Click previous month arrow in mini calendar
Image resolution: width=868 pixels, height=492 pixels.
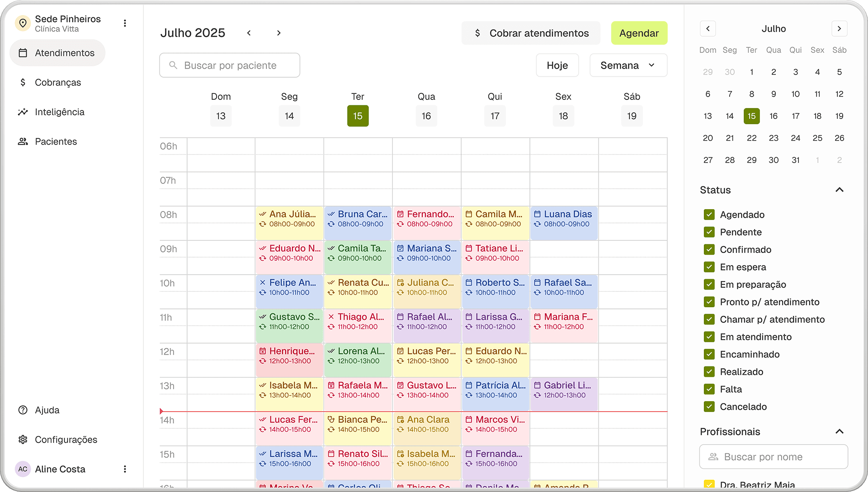pos(708,28)
